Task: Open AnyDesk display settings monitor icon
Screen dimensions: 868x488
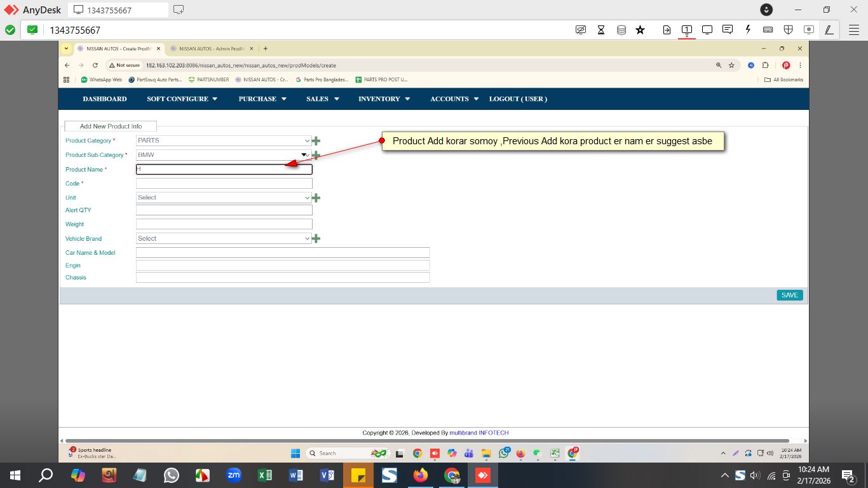Action: click(x=707, y=30)
